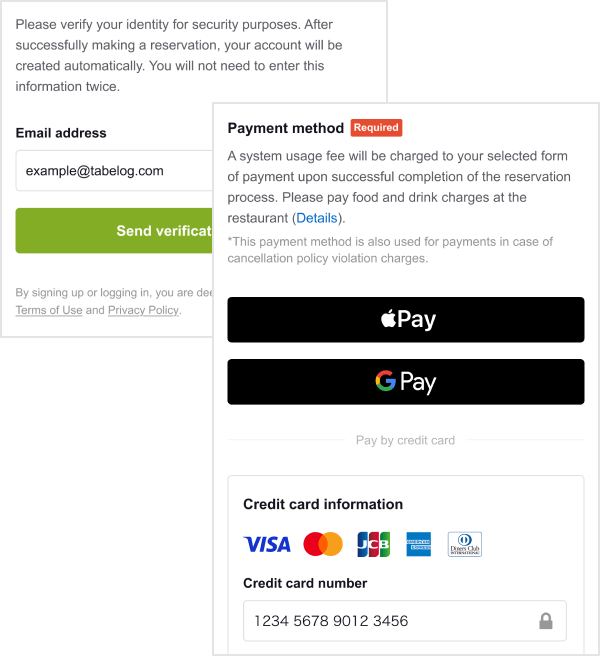Screen dimensions: 600x656
Task: Open the Details link
Action: [x=317, y=218]
